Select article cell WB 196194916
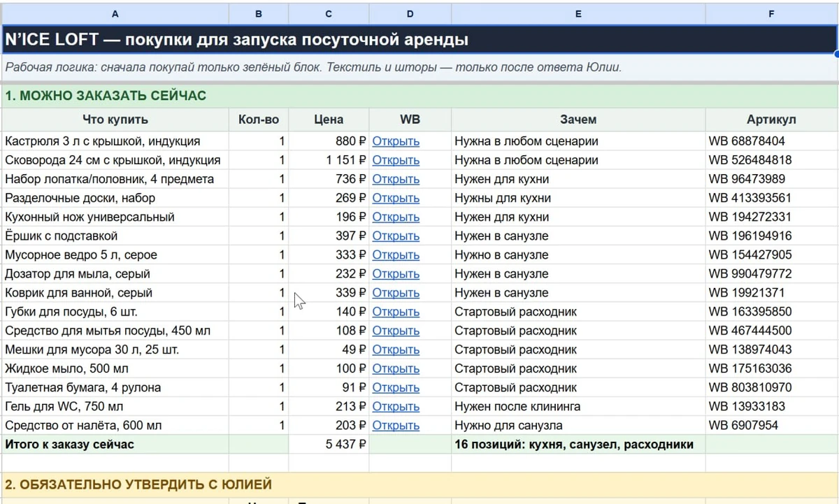Screen dimensions: 839x504 [x=771, y=236]
